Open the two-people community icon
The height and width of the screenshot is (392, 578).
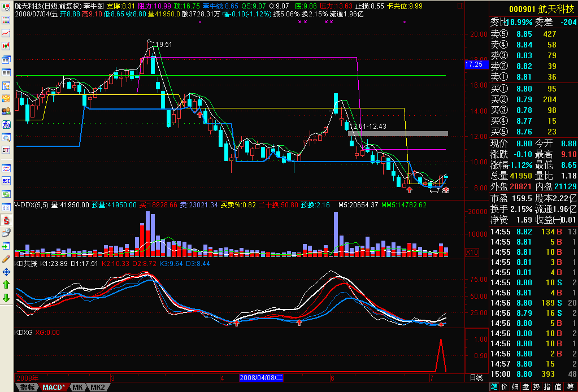point(6,111)
